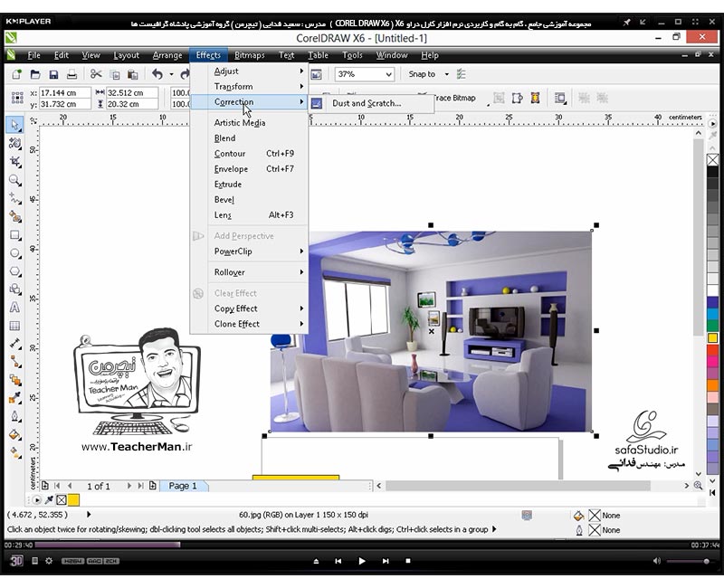The width and height of the screenshot is (724, 588).
Task: Stop playback in KMPlayer
Action: click(x=408, y=561)
